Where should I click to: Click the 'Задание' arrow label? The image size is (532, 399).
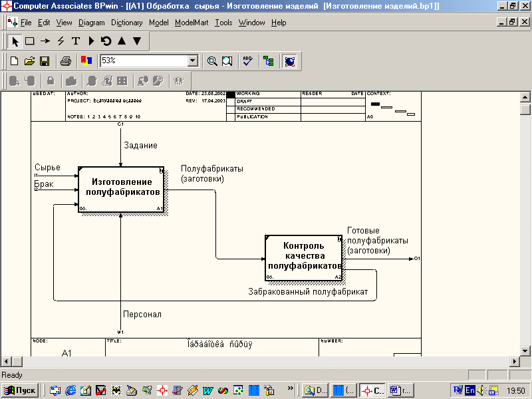click(140, 146)
